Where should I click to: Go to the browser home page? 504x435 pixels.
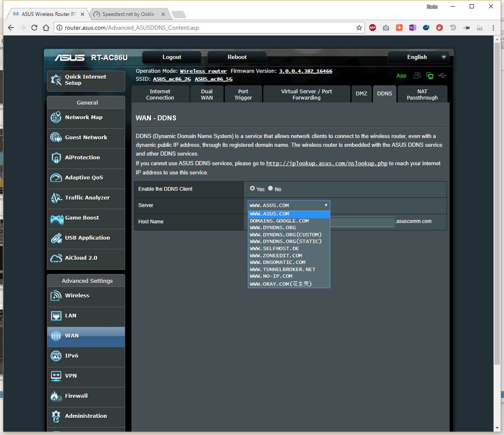(46, 28)
